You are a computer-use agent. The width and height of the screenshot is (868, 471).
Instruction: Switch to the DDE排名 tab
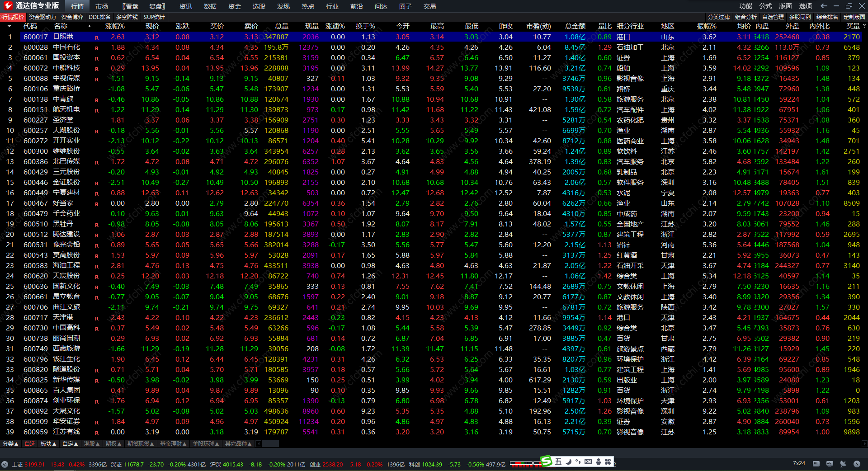pos(99,17)
